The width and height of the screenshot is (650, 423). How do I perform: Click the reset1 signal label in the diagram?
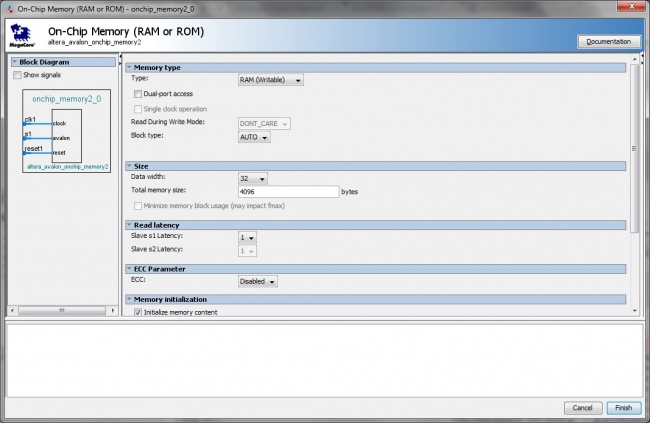(x=34, y=148)
